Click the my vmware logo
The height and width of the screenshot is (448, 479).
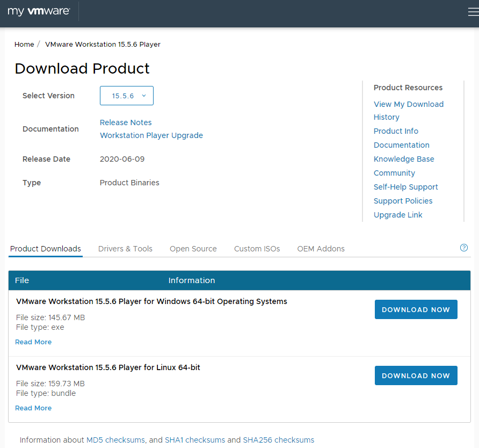coord(39,11)
